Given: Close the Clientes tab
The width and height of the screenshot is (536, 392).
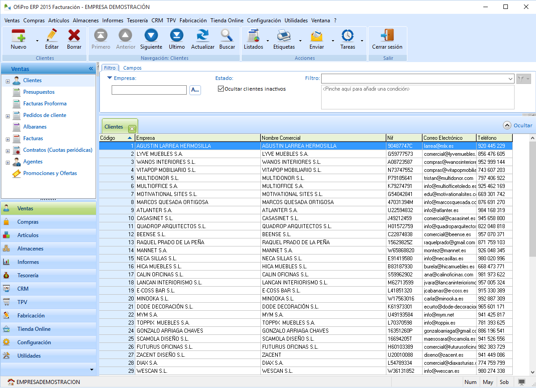Looking at the screenshot, I should tap(132, 129).
